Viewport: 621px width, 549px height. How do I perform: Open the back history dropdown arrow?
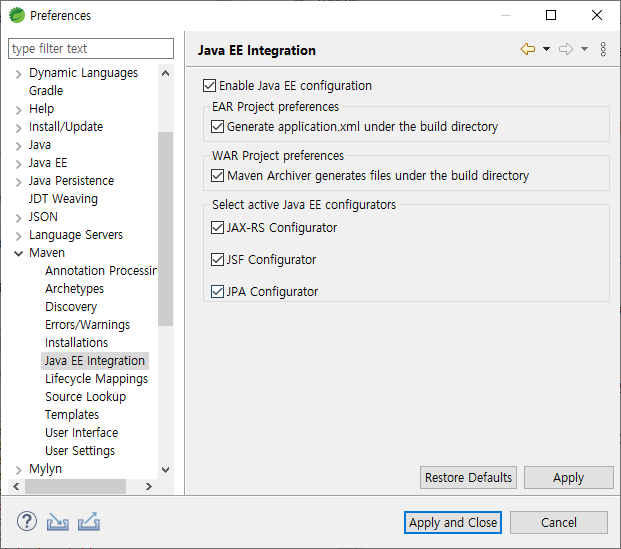[x=546, y=49]
